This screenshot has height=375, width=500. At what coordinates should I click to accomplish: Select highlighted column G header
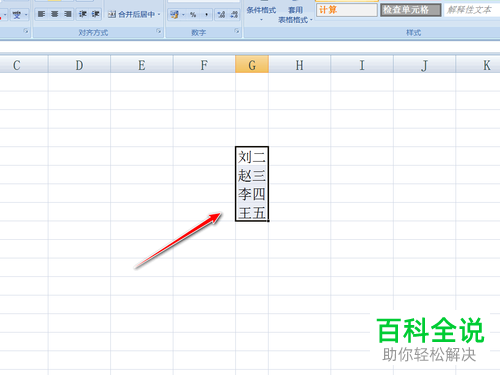252,65
